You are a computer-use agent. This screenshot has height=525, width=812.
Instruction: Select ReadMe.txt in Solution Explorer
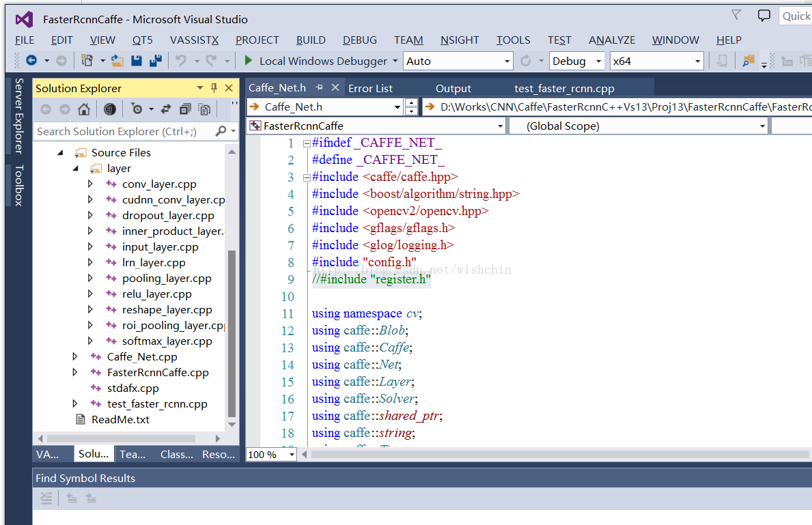(120, 419)
